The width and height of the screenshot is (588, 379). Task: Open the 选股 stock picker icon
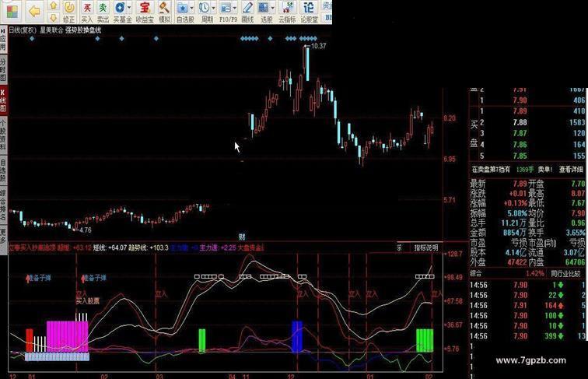point(264,8)
